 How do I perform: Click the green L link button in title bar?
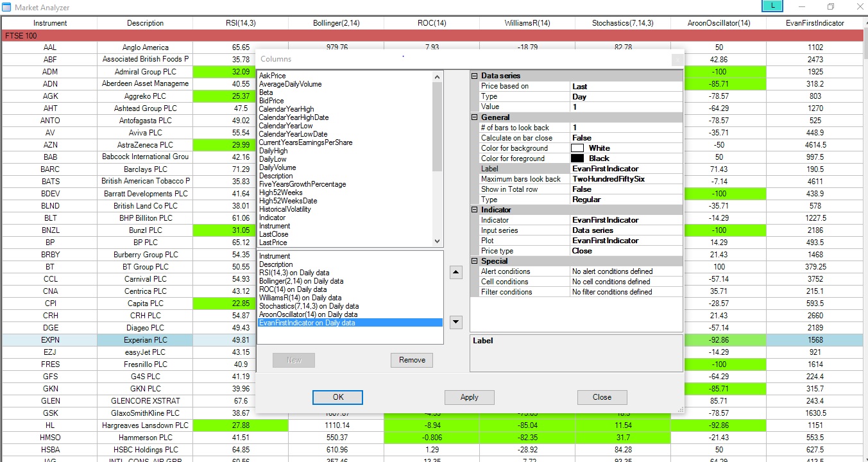click(x=773, y=6)
